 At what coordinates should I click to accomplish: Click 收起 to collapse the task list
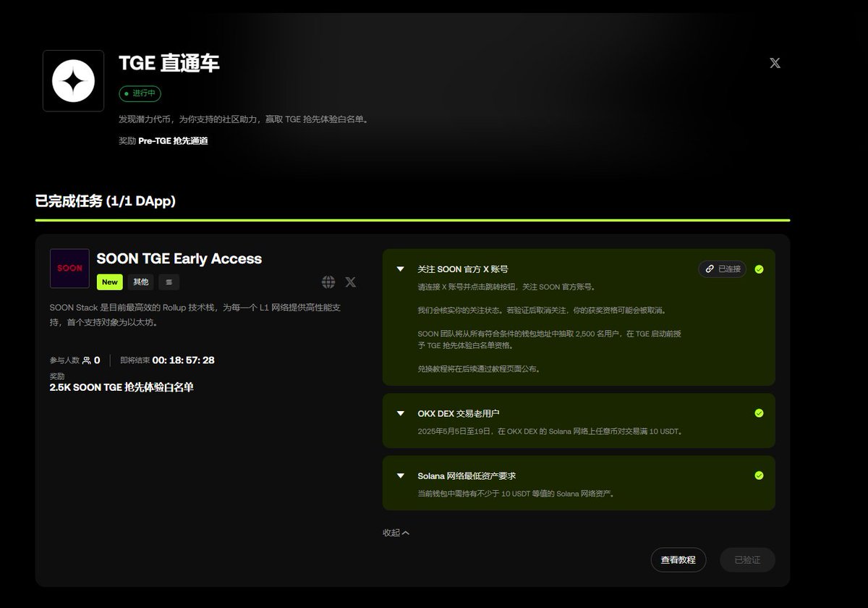tap(396, 533)
